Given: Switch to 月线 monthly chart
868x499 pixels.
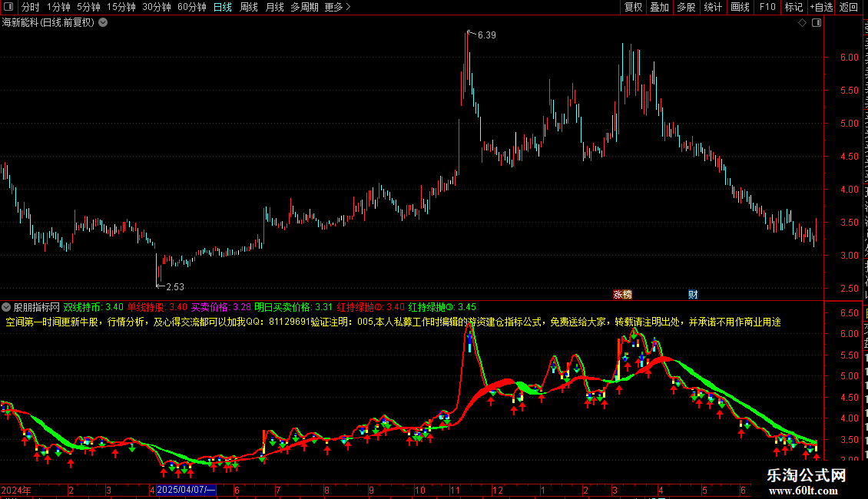Looking at the screenshot, I should tap(274, 7).
